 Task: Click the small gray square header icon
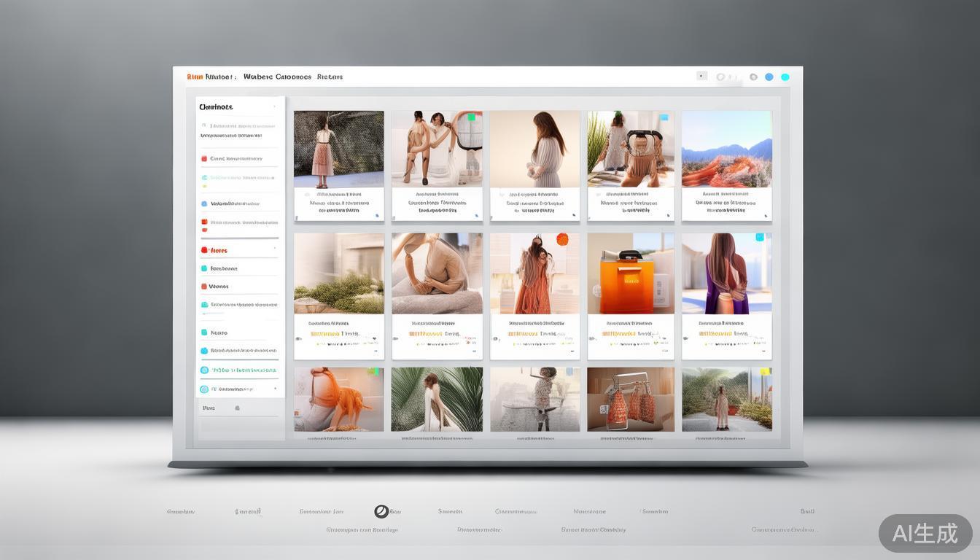tap(701, 76)
